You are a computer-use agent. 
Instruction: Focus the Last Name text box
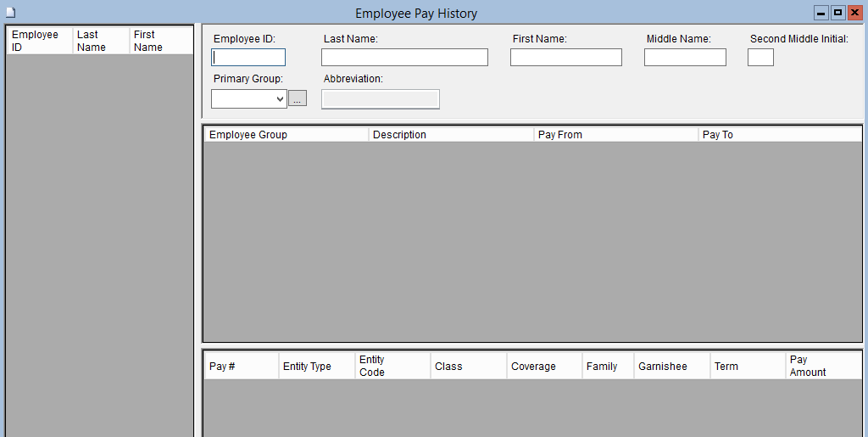click(404, 58)
